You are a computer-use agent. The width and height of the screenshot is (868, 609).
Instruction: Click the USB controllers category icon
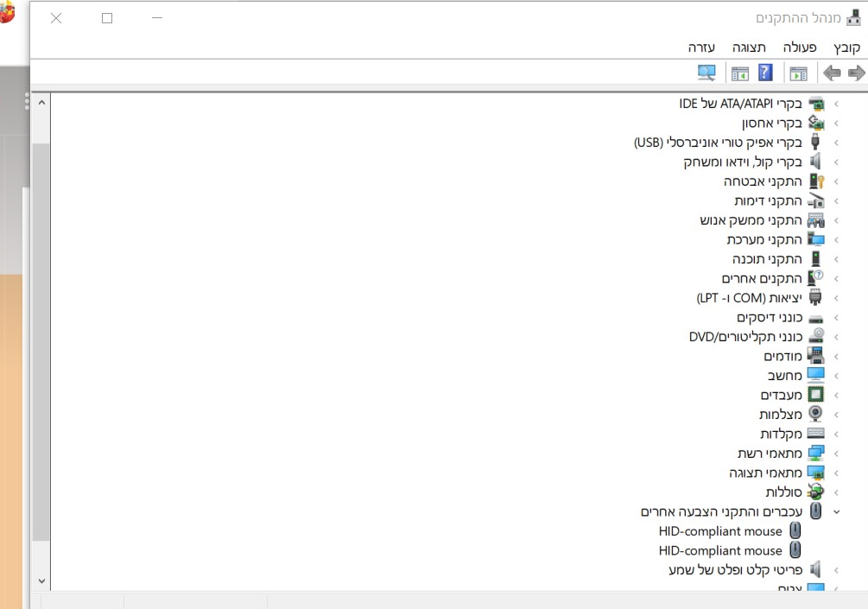pos(815,143)
